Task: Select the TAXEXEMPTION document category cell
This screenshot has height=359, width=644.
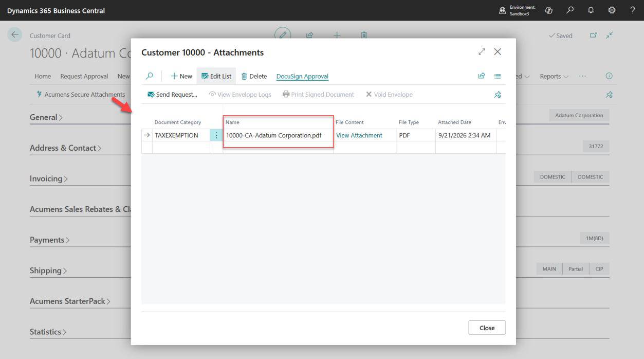Action: click(x=181, y=135)
